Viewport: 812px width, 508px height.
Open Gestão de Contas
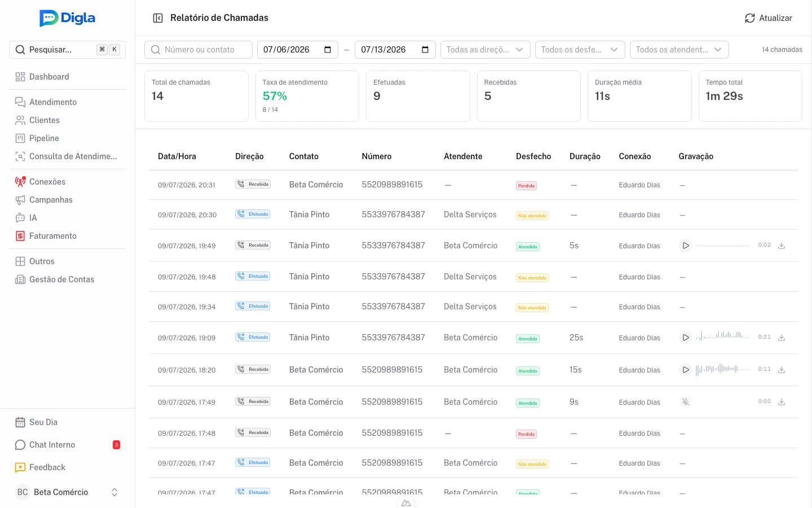(67, 279)
